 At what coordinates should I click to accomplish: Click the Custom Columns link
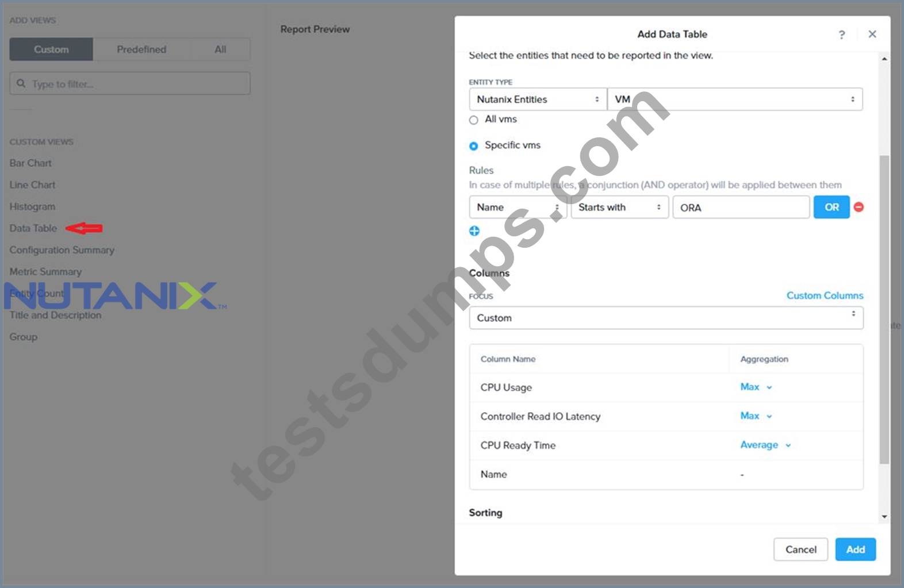click(x=825, y=295)
